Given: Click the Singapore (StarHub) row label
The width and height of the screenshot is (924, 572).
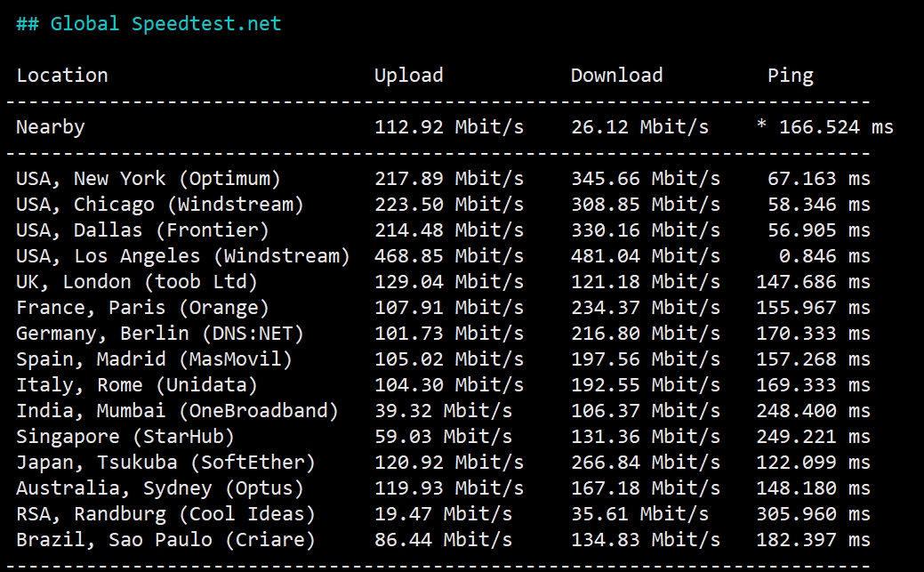Looking at the screenshot, I should (x=125, y=437).
